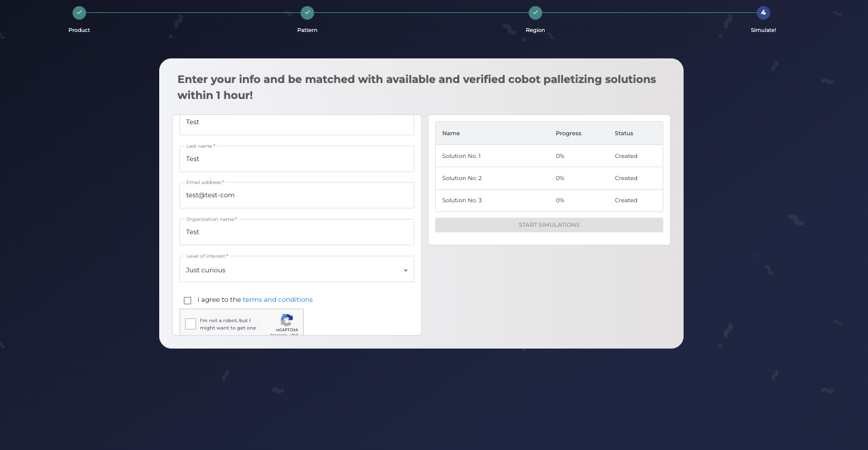Click the dropdown arrow beside Just curious

[406, 270]
